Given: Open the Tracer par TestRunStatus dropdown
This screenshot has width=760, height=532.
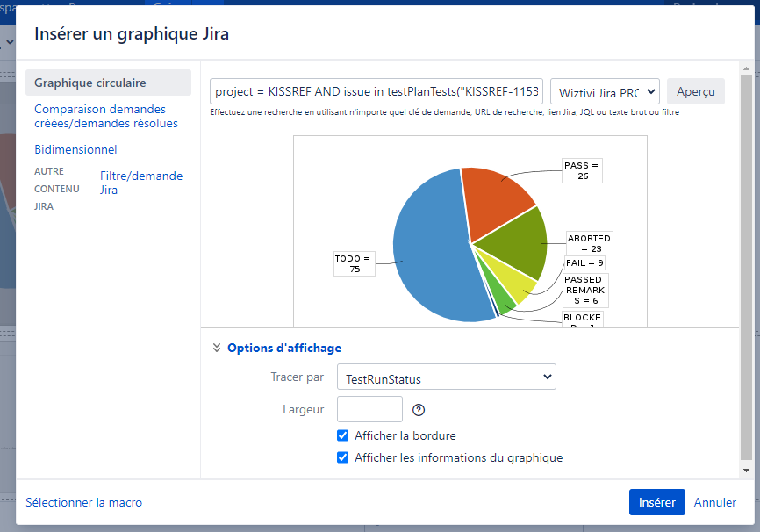Looking at the screenshot, I should (446, 376).
